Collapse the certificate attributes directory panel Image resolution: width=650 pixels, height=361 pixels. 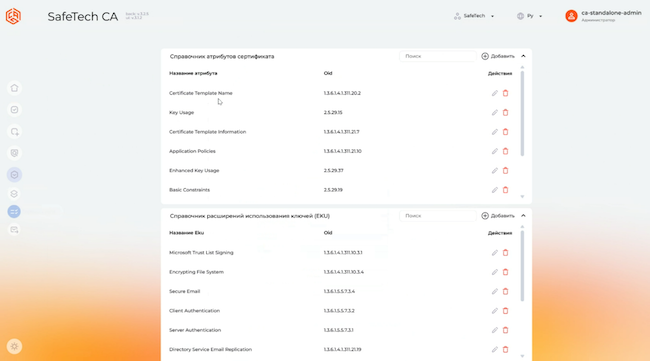coord(523,56)
